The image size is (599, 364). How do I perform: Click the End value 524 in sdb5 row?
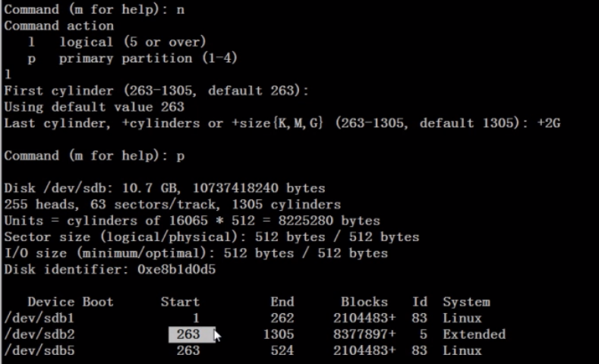click(x=282, y=350)
